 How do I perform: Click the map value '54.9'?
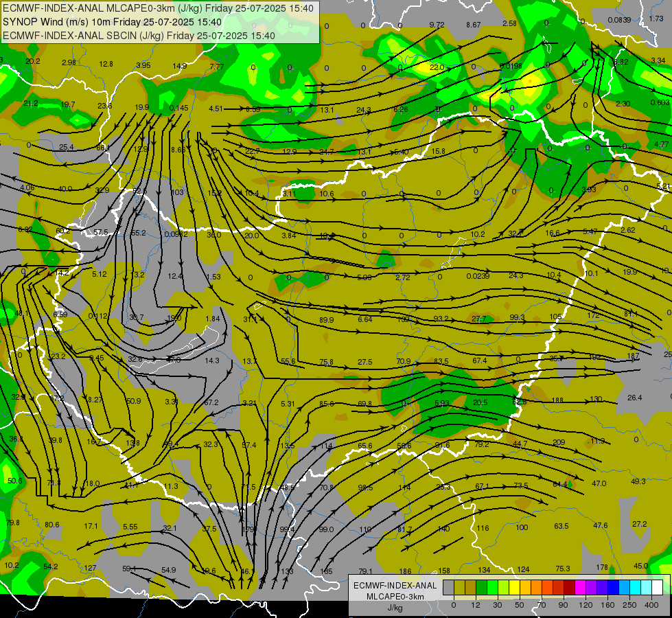point(169,570)
